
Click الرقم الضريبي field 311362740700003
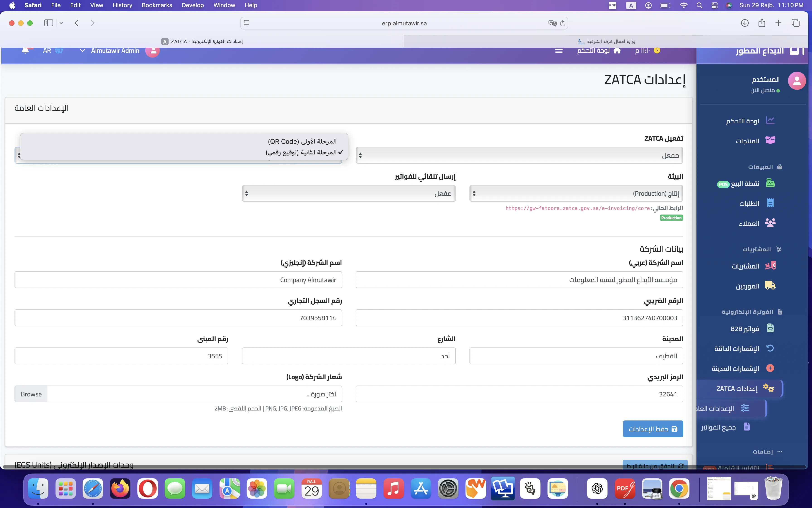pos(520,318)
